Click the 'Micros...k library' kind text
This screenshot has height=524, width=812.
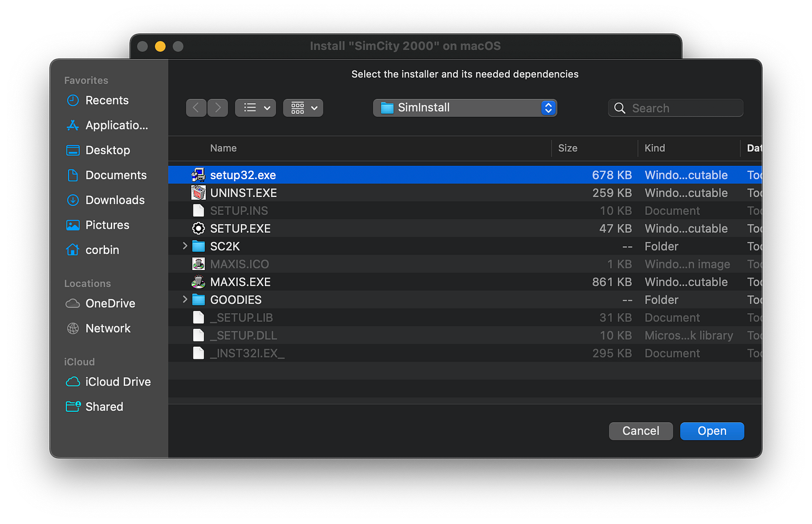[x=689, y=335]
